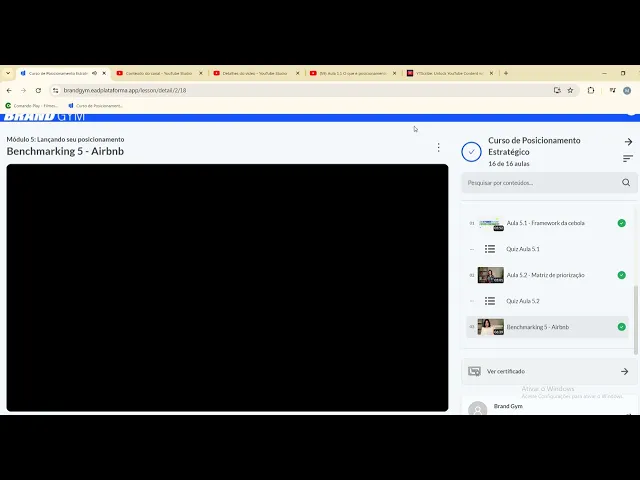Open the lesson list sort/filter icon
The image size is (640, 480).
click(628, 158)
